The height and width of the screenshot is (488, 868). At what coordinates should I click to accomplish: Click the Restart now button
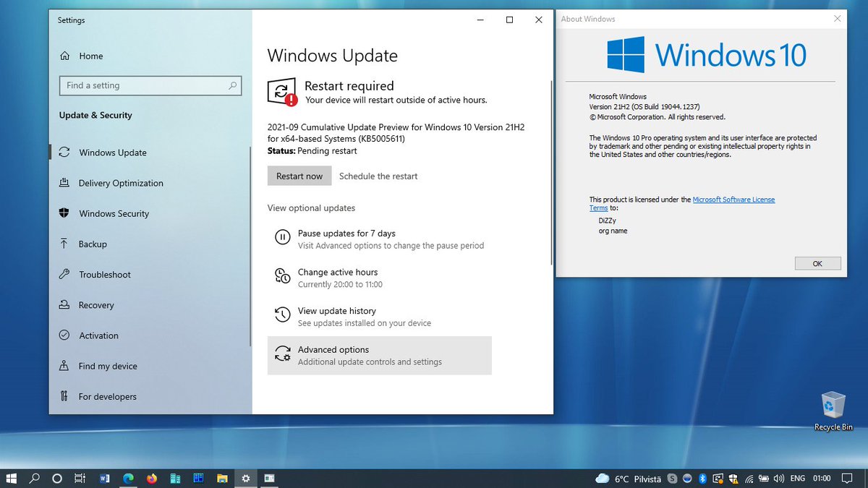[x=299, y=176]
